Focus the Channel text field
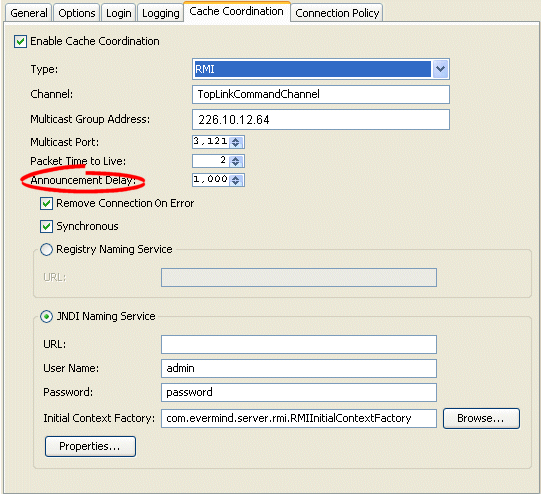 coord(321,95)
